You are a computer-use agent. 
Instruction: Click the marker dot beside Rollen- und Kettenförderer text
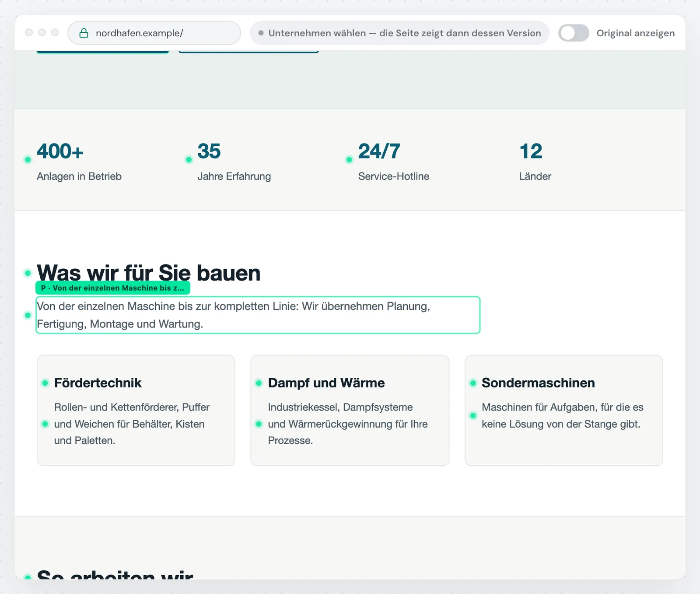[45, 424]
